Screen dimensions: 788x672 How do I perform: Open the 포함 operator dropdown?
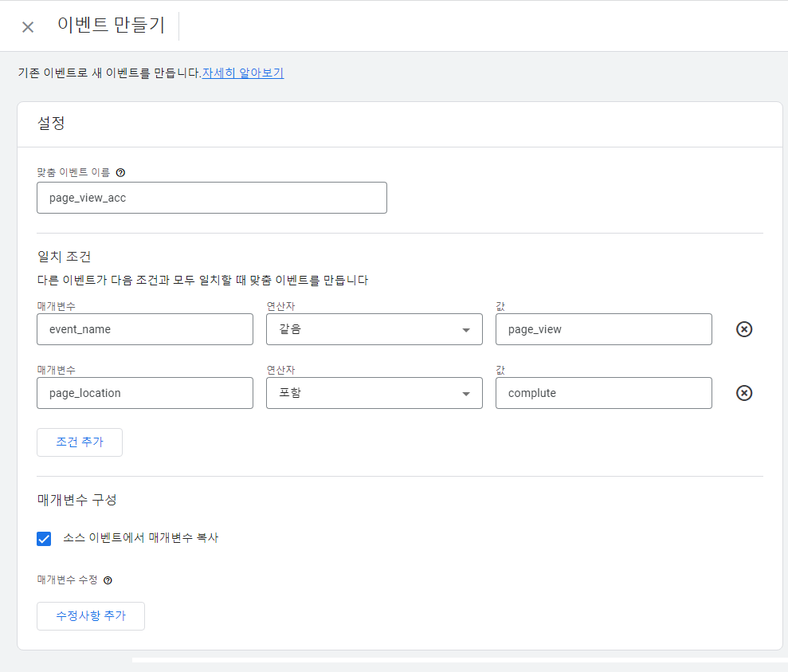click(x=374, y=393)
